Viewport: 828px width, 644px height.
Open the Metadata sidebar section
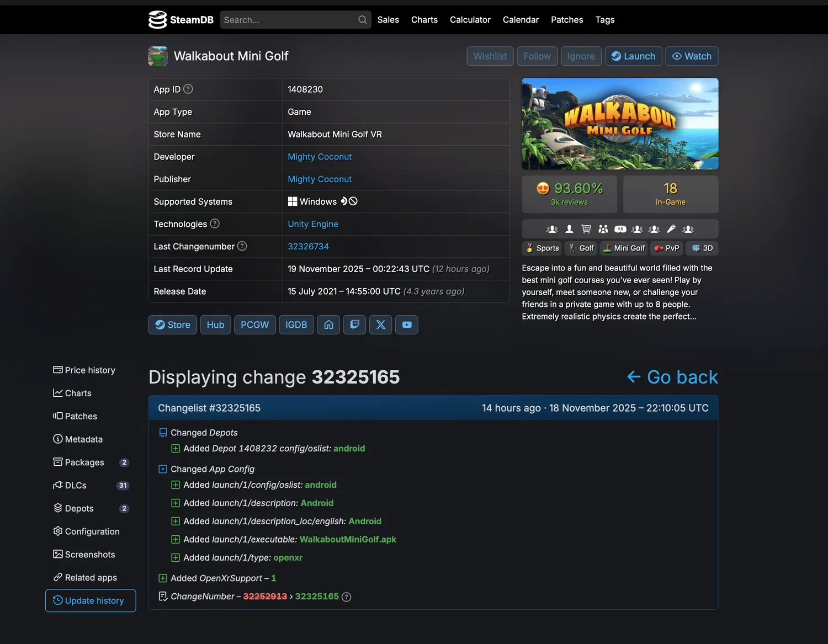tap(91, 439)
